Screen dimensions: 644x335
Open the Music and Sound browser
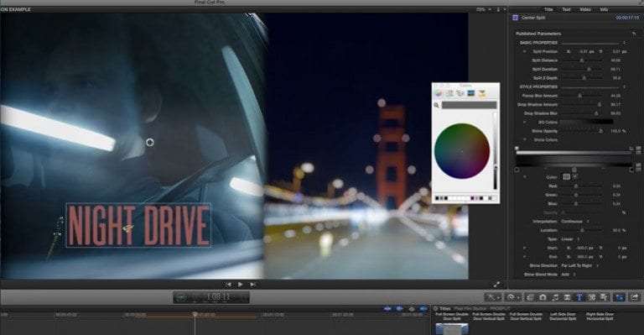tap(555, 297)
